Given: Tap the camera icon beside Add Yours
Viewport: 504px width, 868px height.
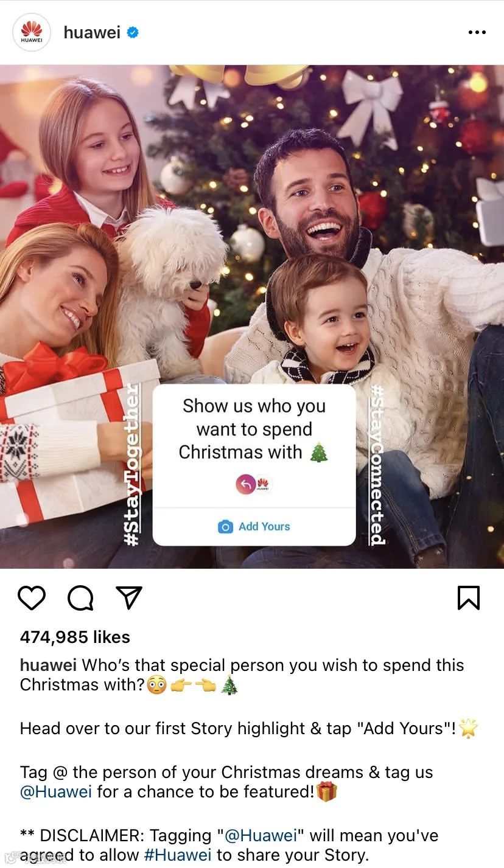Looking at the screenshot, I should coord(225,527).
